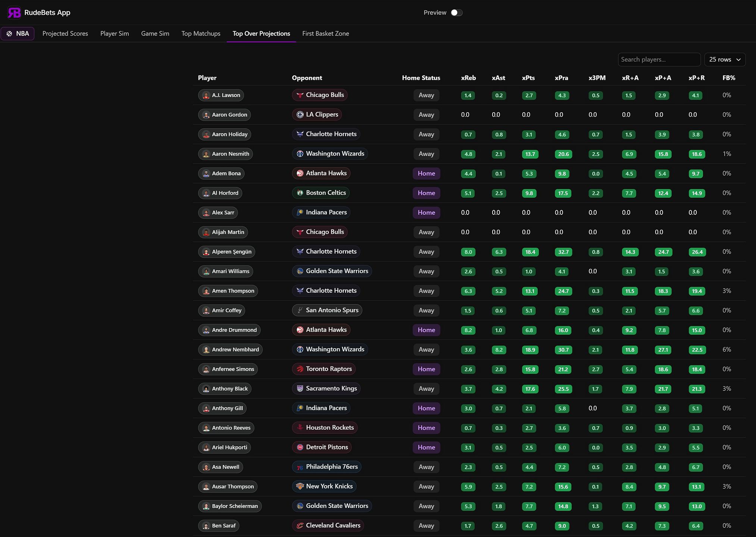Click the Houston Rockets team logo
Image resolution: width=756 pixels, height=537 pixels.
point(300,428)
